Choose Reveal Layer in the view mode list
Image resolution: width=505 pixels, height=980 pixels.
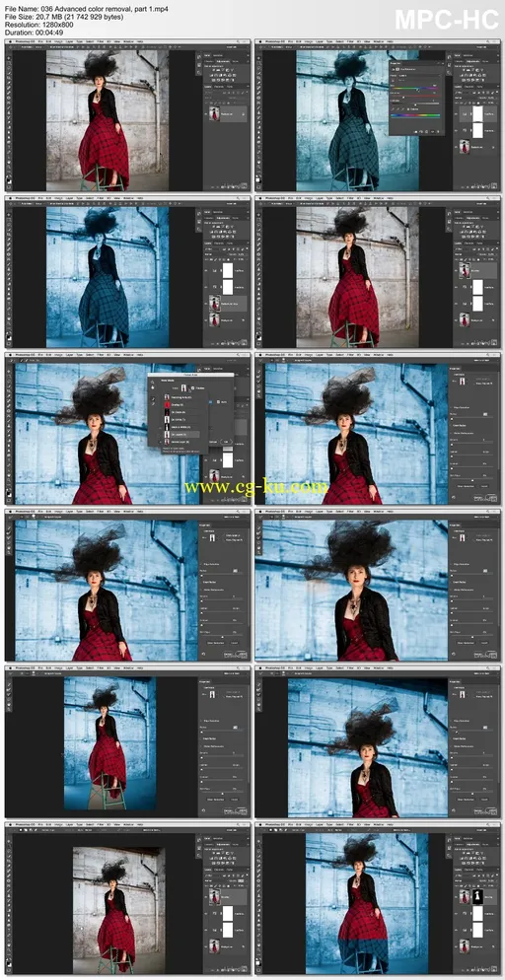pos(178,442)
